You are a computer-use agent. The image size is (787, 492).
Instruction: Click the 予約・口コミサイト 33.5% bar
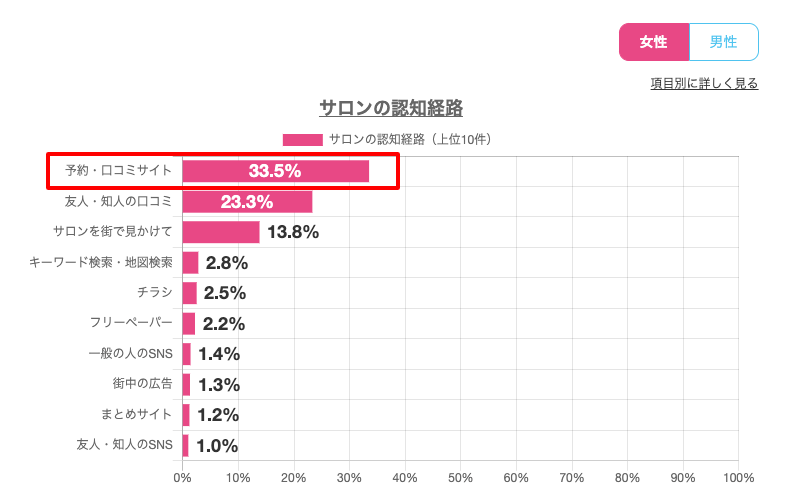[x=275, y=171]
